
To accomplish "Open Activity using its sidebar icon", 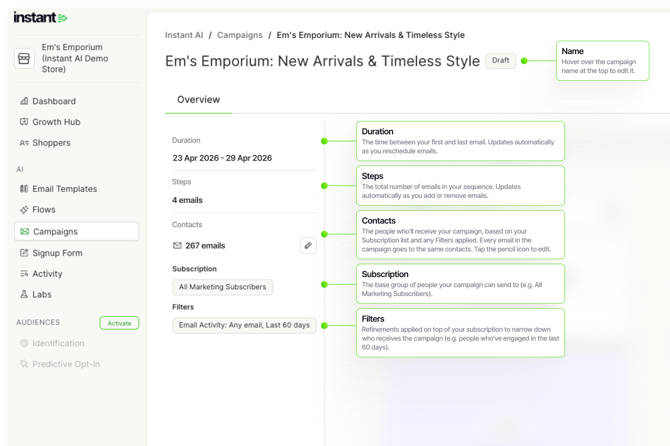I will point(24,274).
